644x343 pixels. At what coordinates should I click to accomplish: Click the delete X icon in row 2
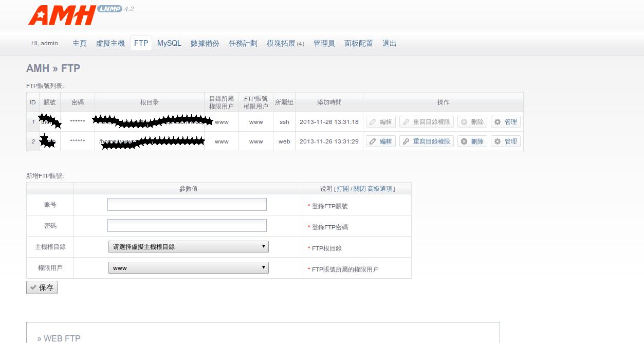tap(464, 141)
